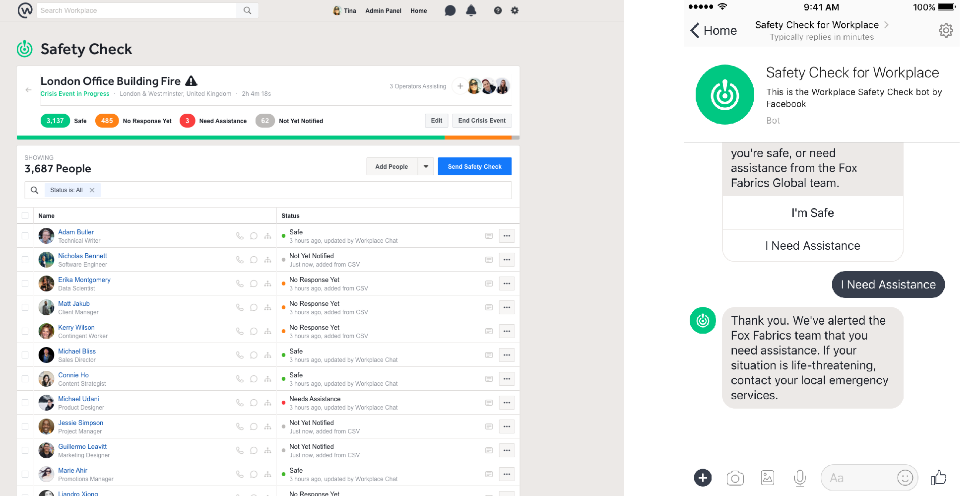Image resolution: width=980 pixels, height=497 pixels.
Task: Tap I'm Safe reply option
Action: (x=812, y=213)
